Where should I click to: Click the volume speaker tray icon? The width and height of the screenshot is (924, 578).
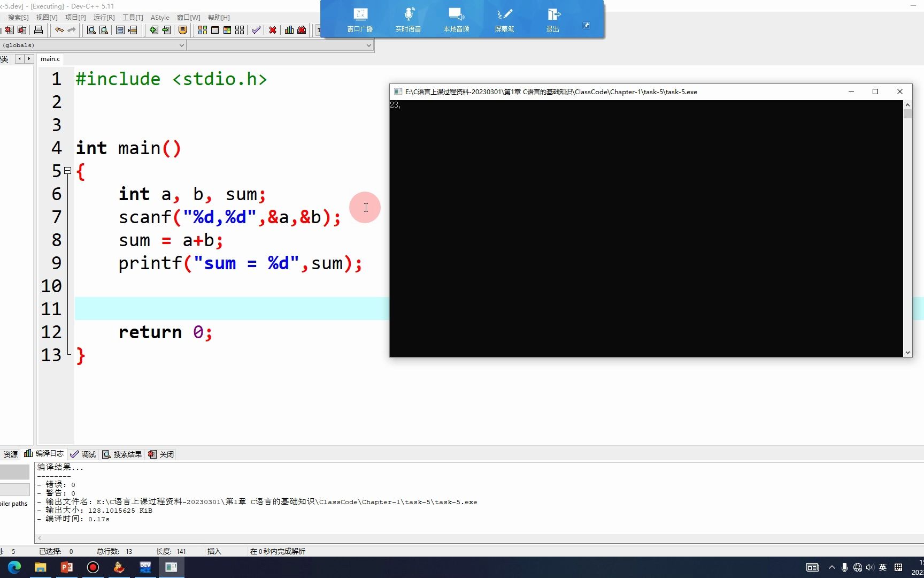point(870,567)
